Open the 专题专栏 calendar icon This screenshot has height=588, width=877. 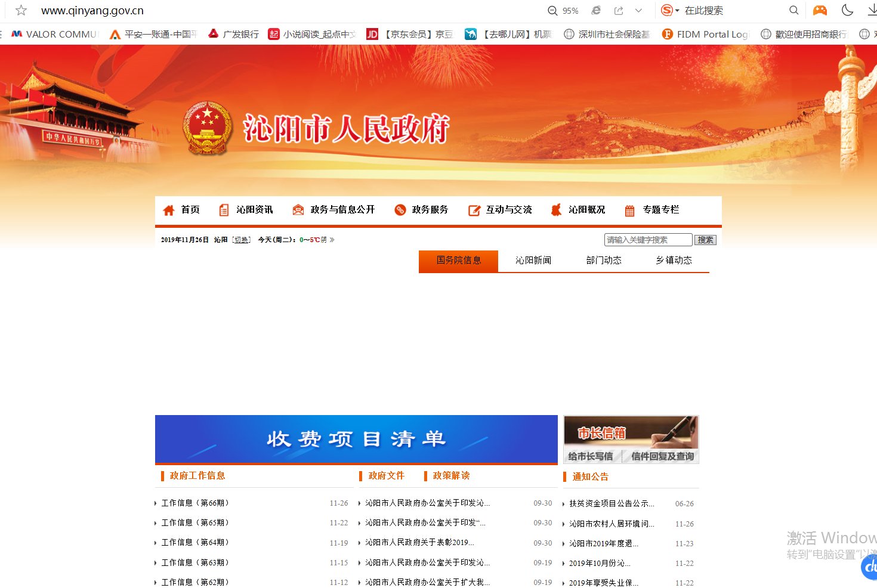tap(629, 209)
